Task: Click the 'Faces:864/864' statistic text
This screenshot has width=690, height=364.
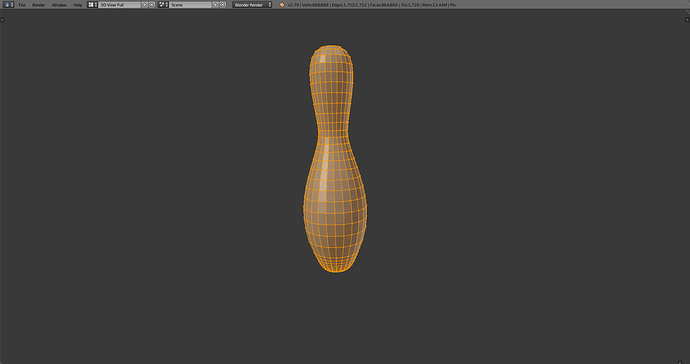Action: [x=384, y=5]
